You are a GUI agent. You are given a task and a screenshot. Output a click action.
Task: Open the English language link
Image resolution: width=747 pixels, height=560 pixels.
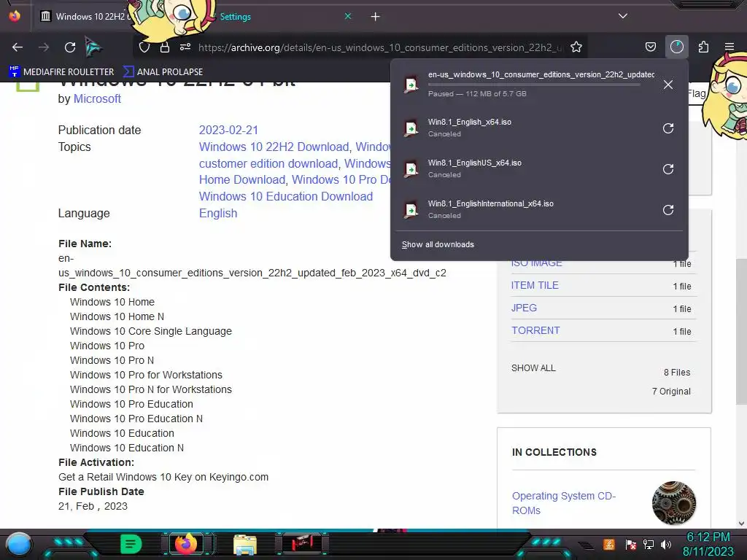click(217, 213)
